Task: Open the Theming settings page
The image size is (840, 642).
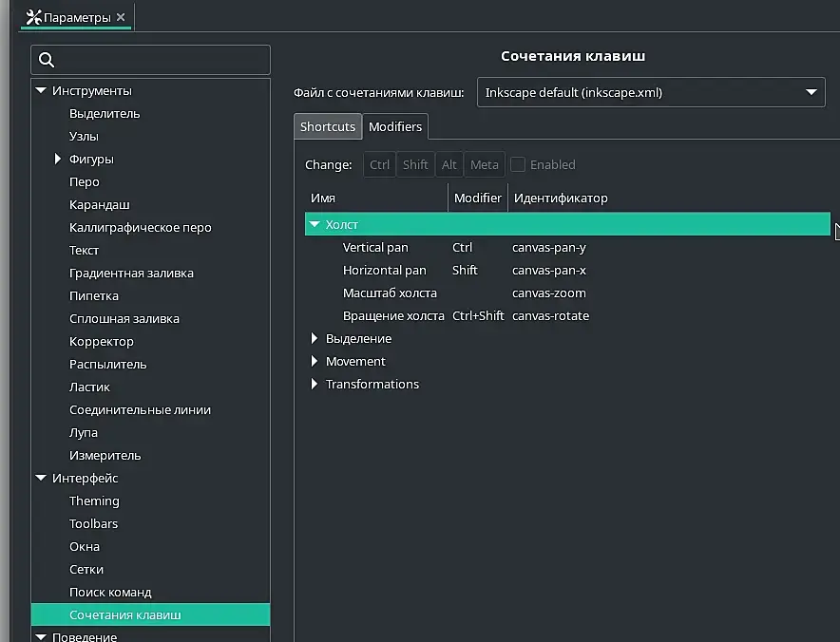Action: point(94,500)
